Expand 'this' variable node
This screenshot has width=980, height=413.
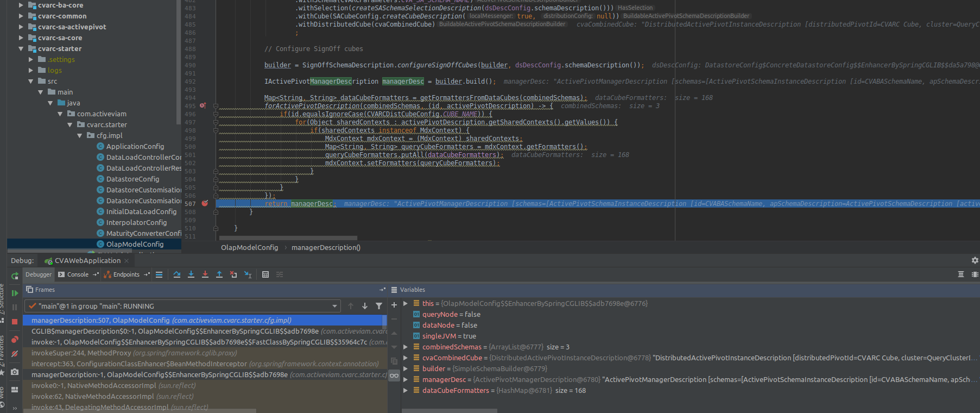406,303
